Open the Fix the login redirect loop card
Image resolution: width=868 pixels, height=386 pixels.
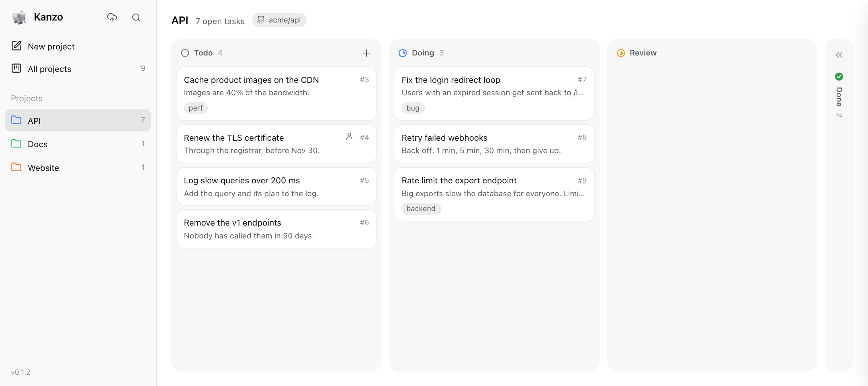coord(494,93)
